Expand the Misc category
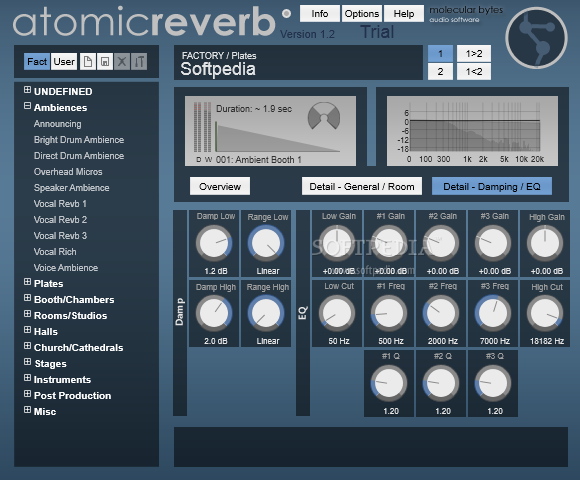 click(x=27, y=410)
